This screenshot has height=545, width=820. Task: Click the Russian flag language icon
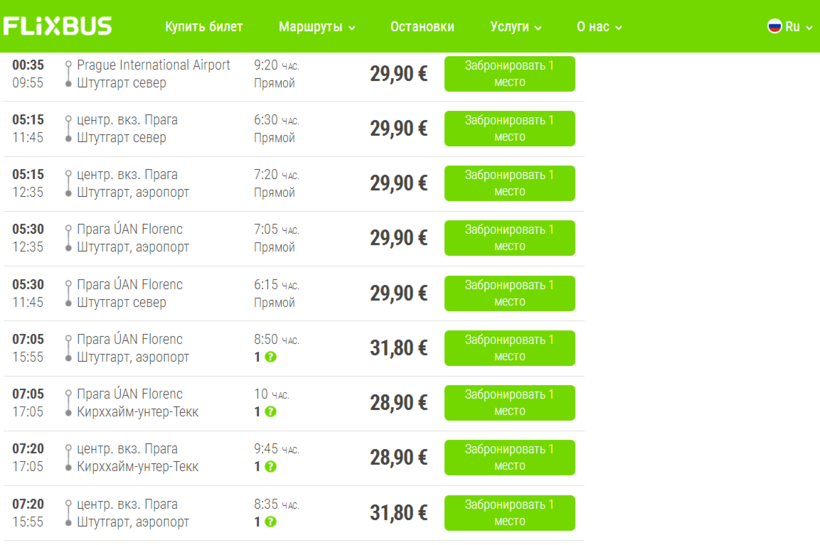click(x=774, y=26)
